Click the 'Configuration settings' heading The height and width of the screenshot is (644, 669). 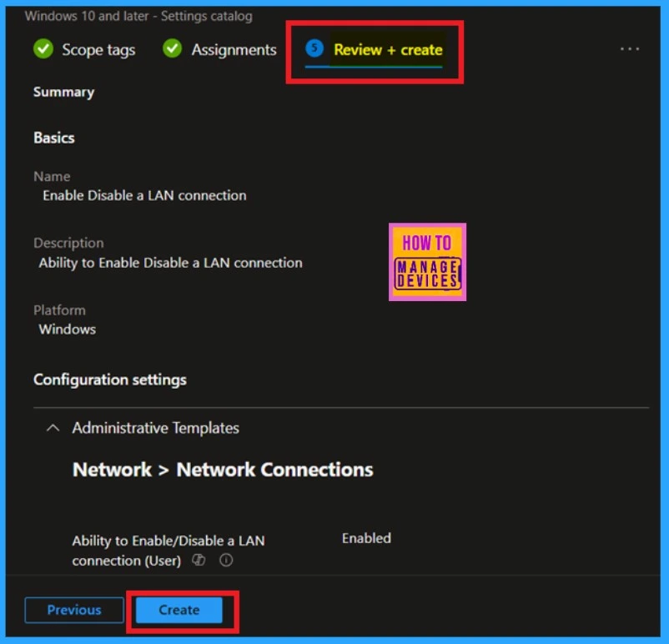pos(110,380)
